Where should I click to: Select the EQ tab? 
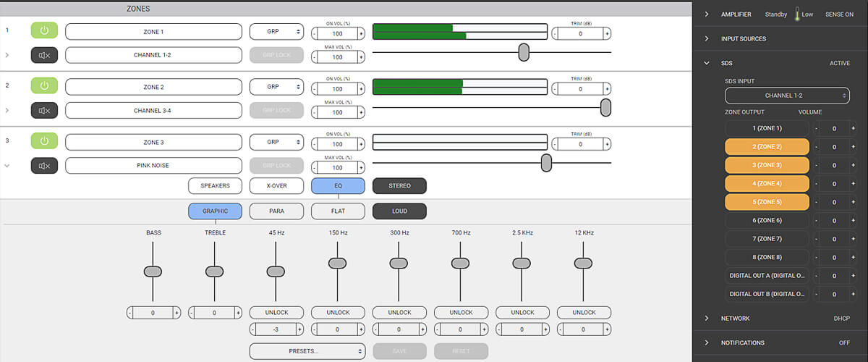click(x=338, y=186)
